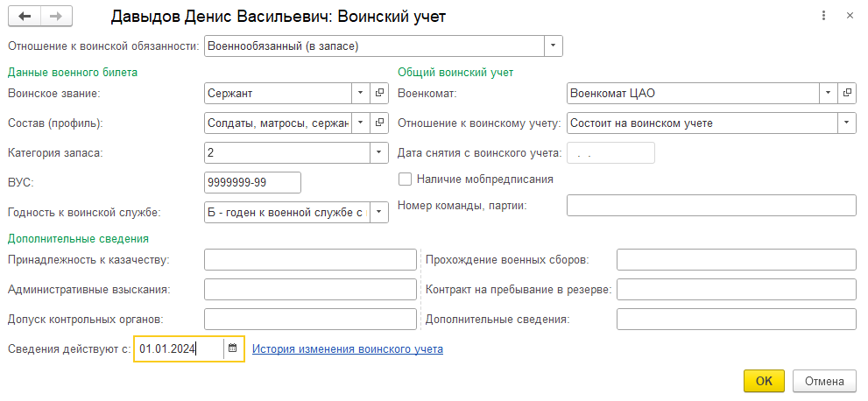
Task: Expand the Воинское звание dropdown arrow
Action: point(360,93)
